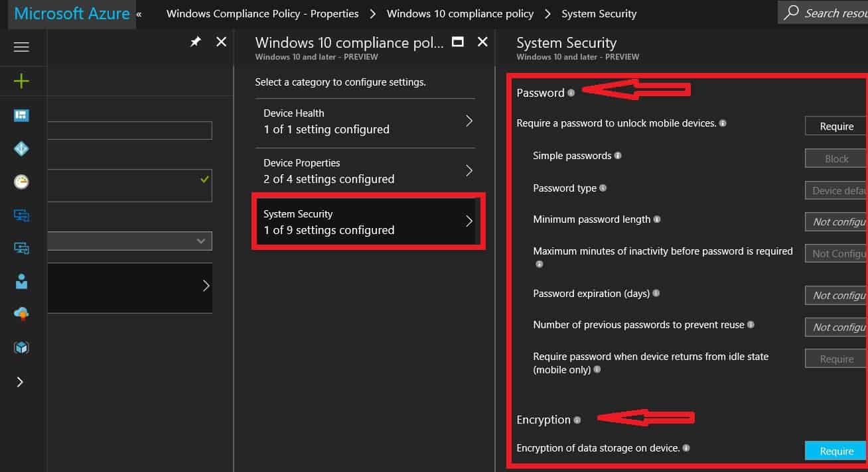Open the user with badge sidebar icon
Screen dimensions: 868x472
click(21, 282)
